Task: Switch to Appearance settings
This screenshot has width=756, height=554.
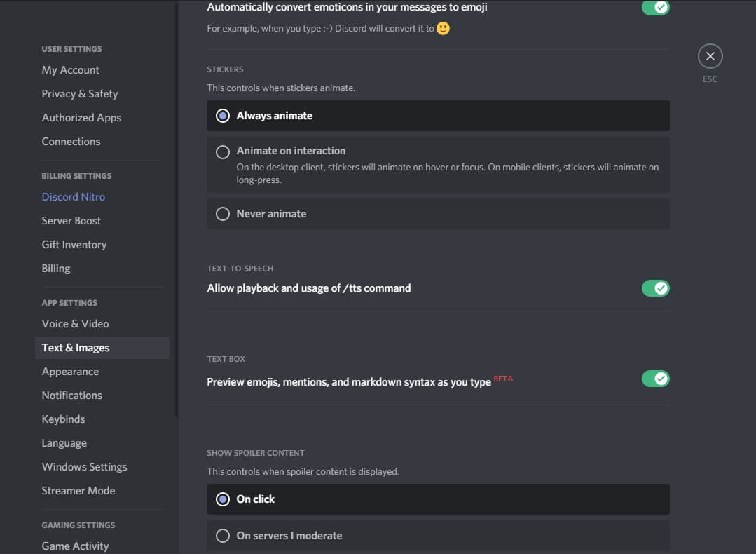Action: point(70,372)
